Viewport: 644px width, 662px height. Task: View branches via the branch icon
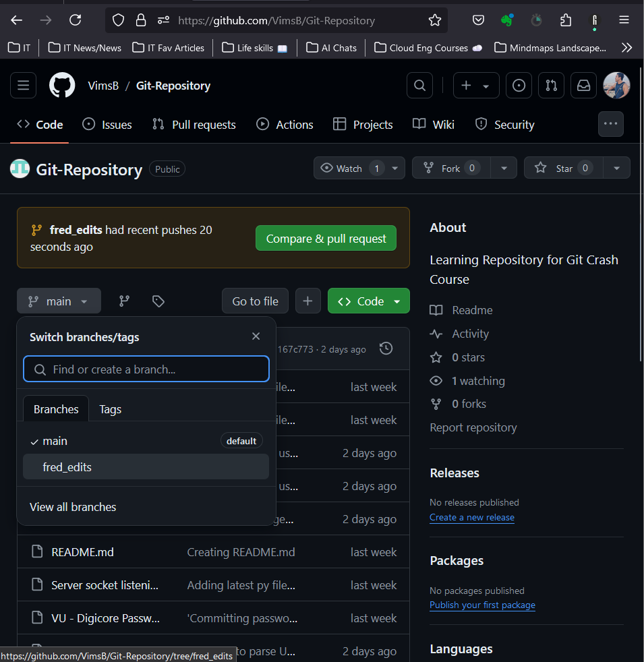click(124, 301)
